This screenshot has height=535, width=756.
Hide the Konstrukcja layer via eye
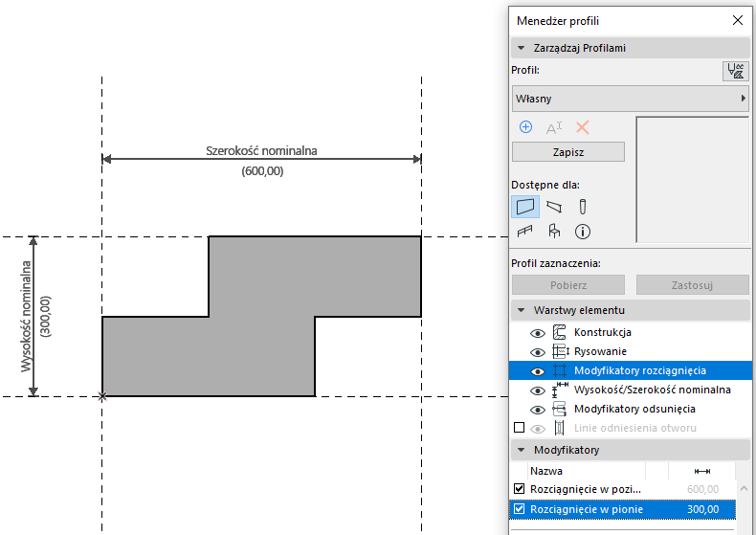538,333
